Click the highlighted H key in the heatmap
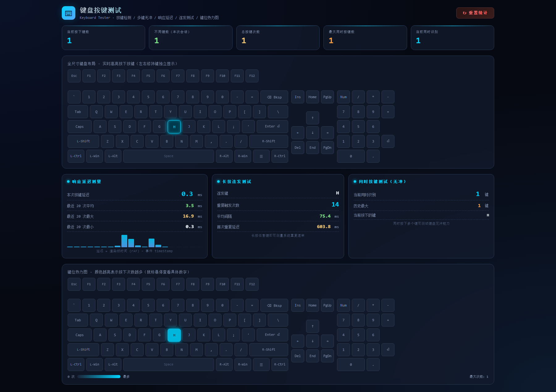 tap(174, 335)
